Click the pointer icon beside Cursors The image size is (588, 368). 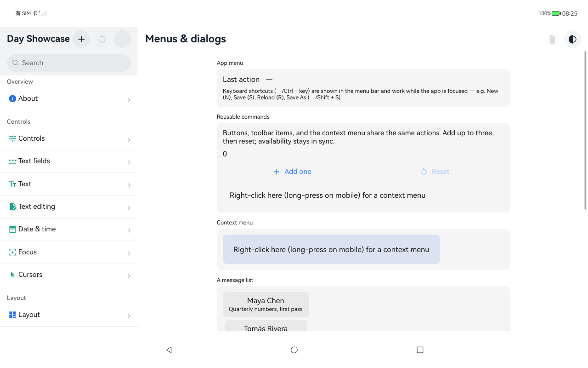click(12, 275)
